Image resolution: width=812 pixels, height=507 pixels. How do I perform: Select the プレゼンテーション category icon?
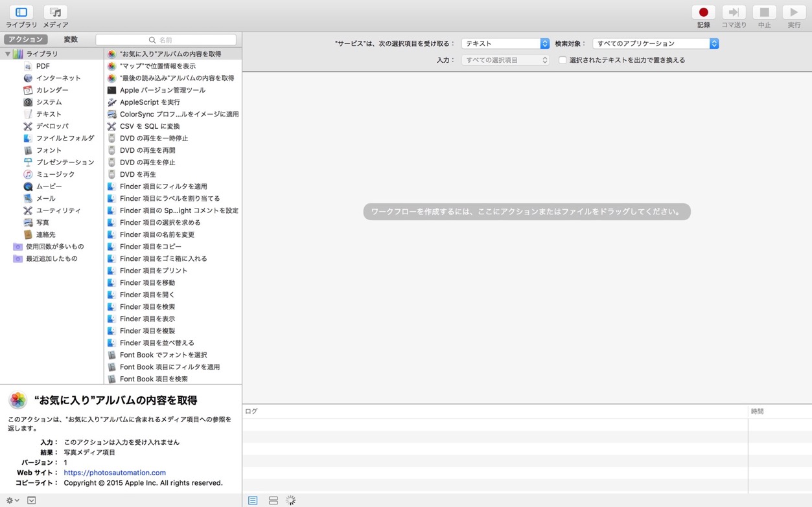click(x=28, y=162)
